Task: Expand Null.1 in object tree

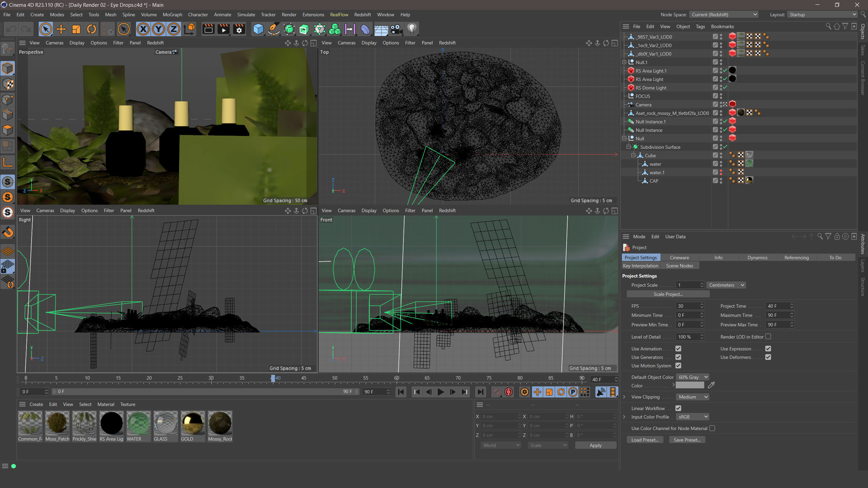Action: click(x=624, y=62)
